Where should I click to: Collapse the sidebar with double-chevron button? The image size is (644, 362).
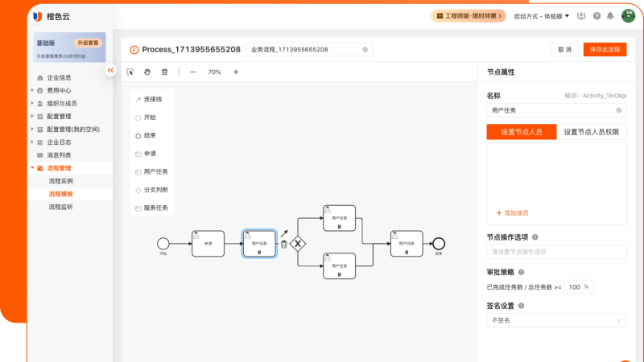coord(110,70)
